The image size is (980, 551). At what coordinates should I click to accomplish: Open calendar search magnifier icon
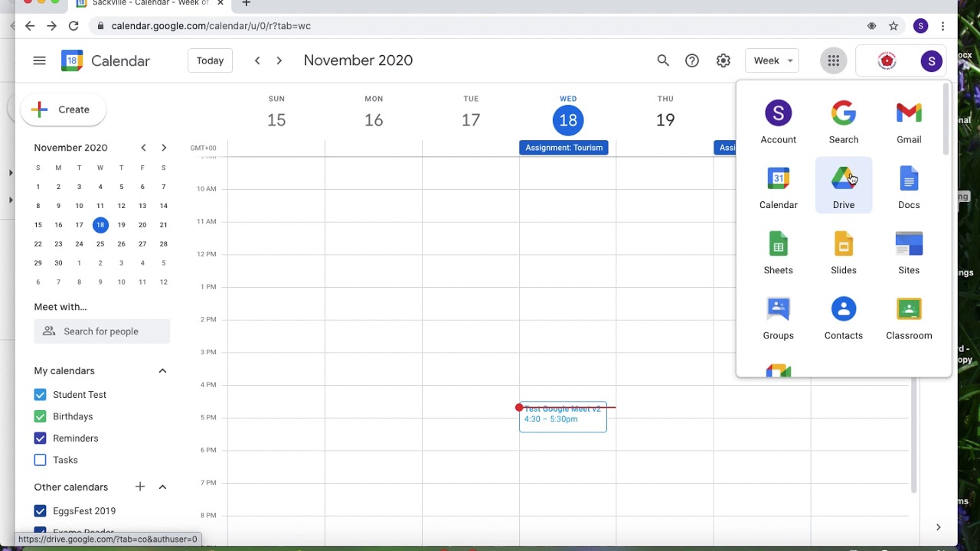(663, 60)
